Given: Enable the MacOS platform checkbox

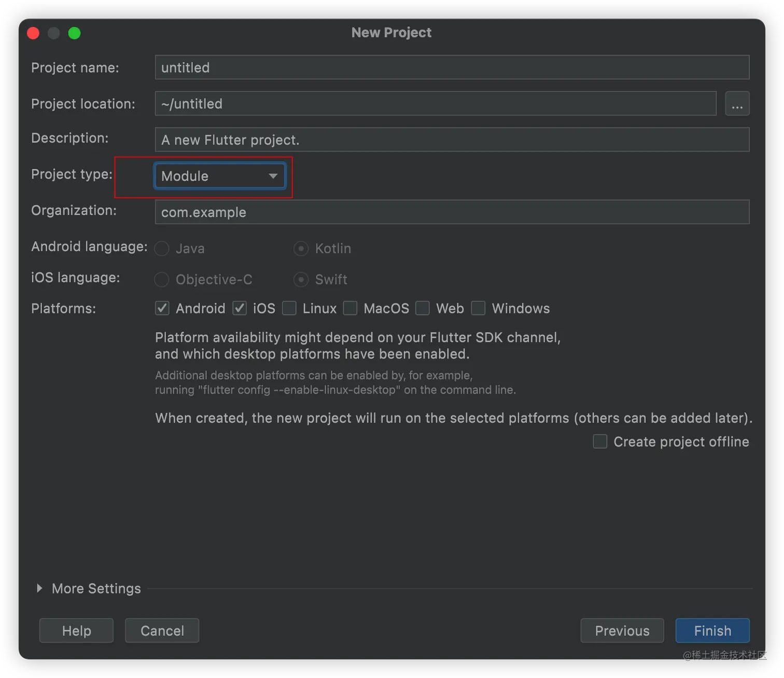Looking at the screenshot, I should [351, 308].
